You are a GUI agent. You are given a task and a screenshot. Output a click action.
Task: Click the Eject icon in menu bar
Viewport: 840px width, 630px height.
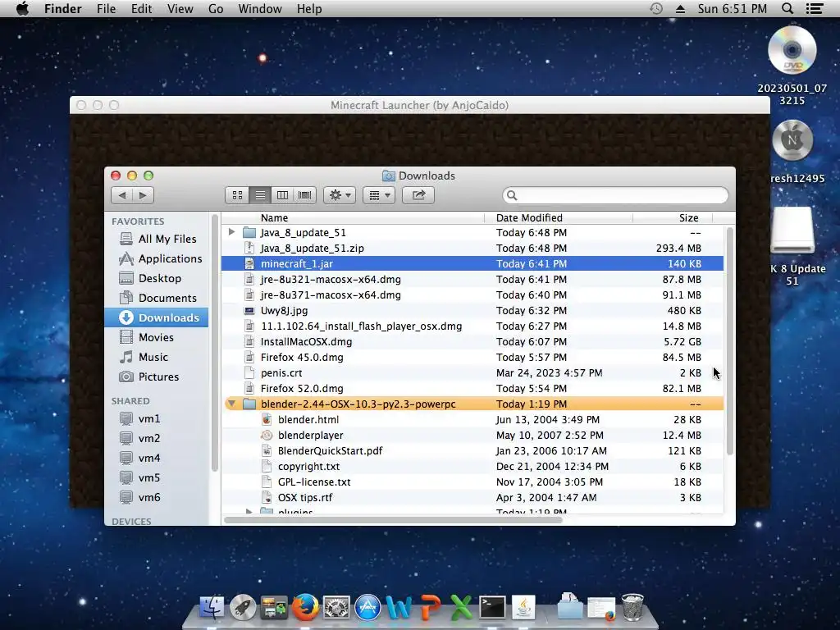click(x=680, y=9)
